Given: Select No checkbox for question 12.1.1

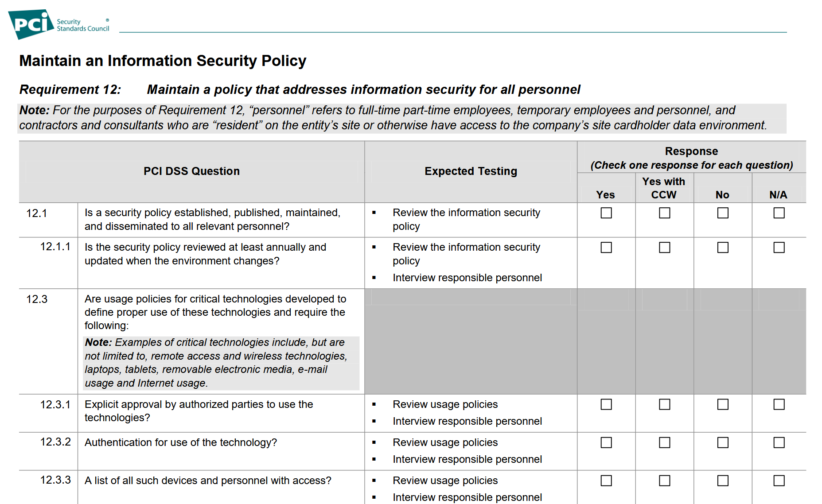Looking at the screenshot, I should click(722, 248).
